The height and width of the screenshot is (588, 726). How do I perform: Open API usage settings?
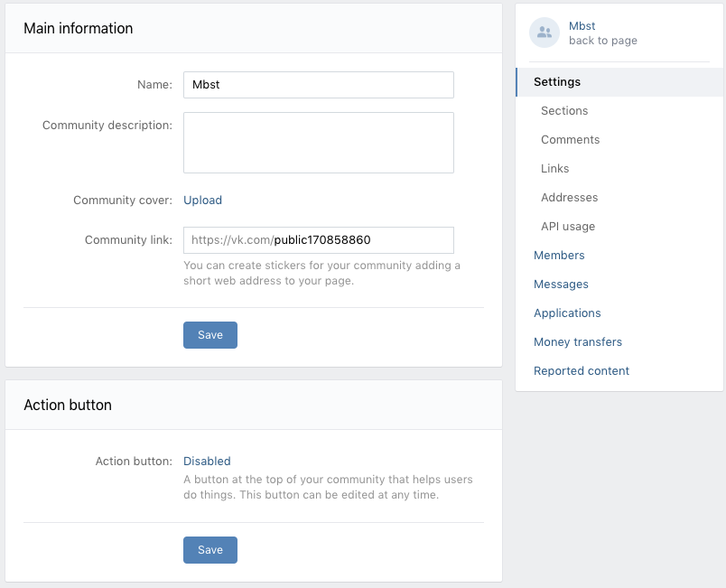[568, 227]
